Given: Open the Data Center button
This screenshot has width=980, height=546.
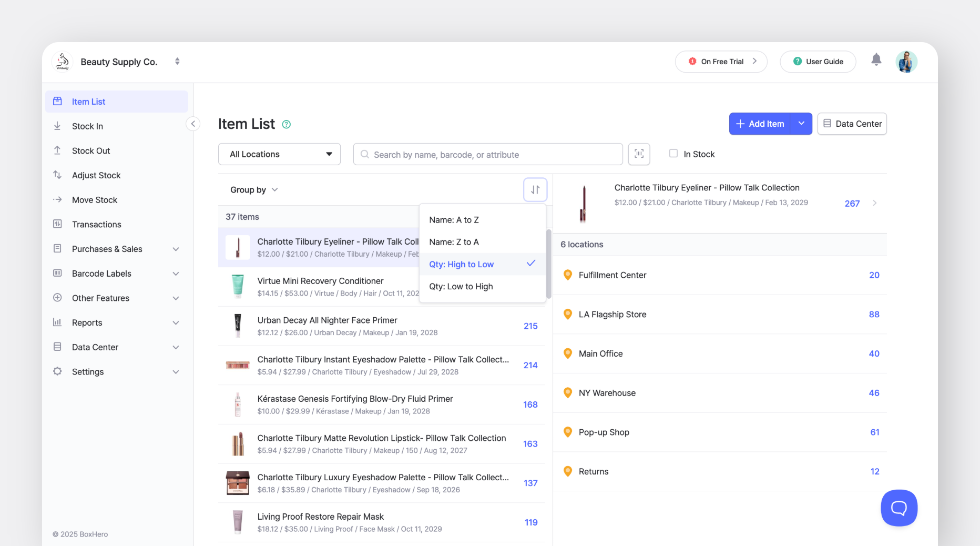Looking at the screenshot, I should 852,124.
